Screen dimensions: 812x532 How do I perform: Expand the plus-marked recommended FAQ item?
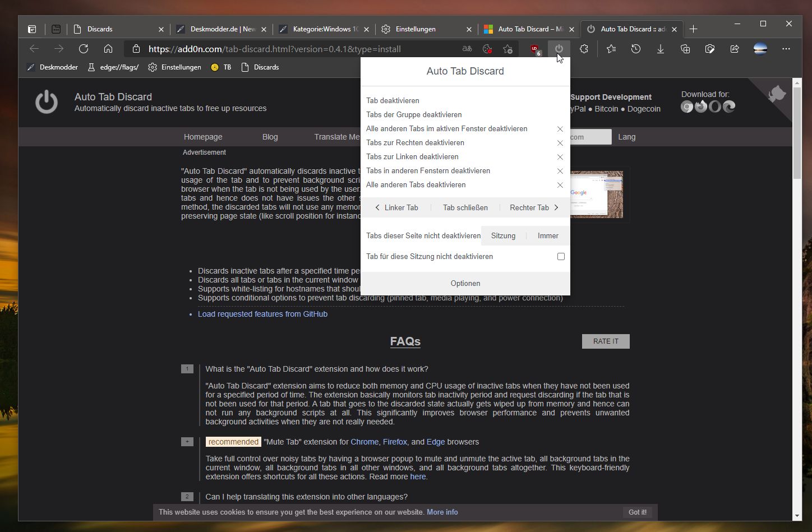[187, 442]
